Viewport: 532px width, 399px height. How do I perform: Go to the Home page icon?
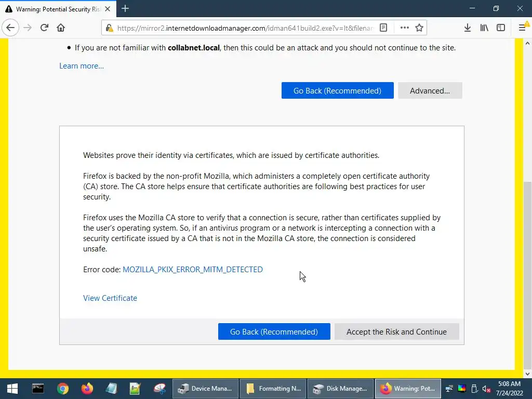tap(61, 28)
